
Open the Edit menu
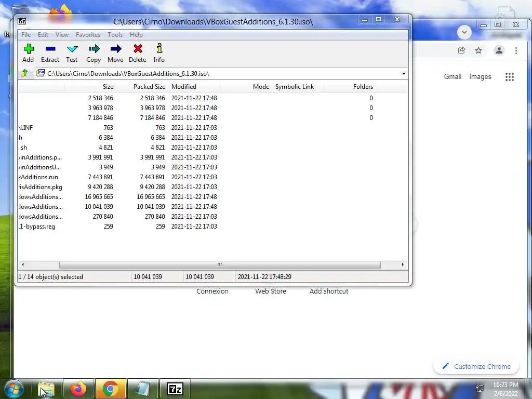click(43, 35)
